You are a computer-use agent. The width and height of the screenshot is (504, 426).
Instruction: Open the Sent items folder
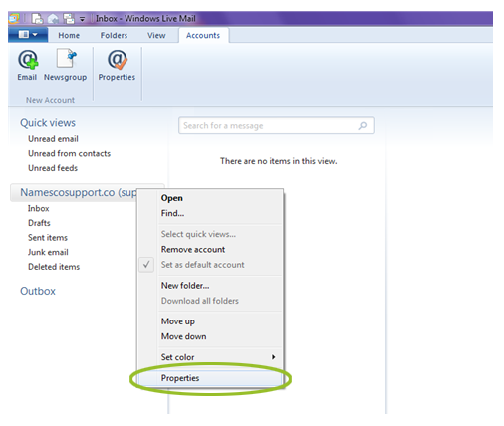tap(48, 238)
